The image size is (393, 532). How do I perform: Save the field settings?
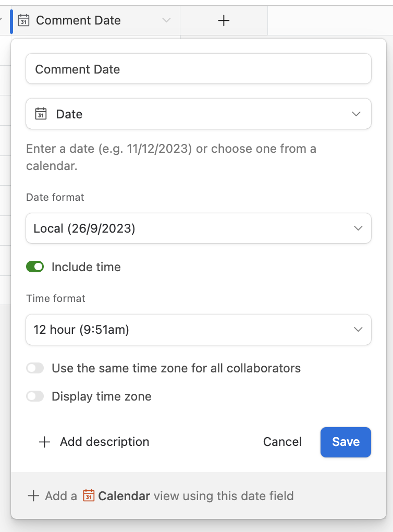pos(346,442)
